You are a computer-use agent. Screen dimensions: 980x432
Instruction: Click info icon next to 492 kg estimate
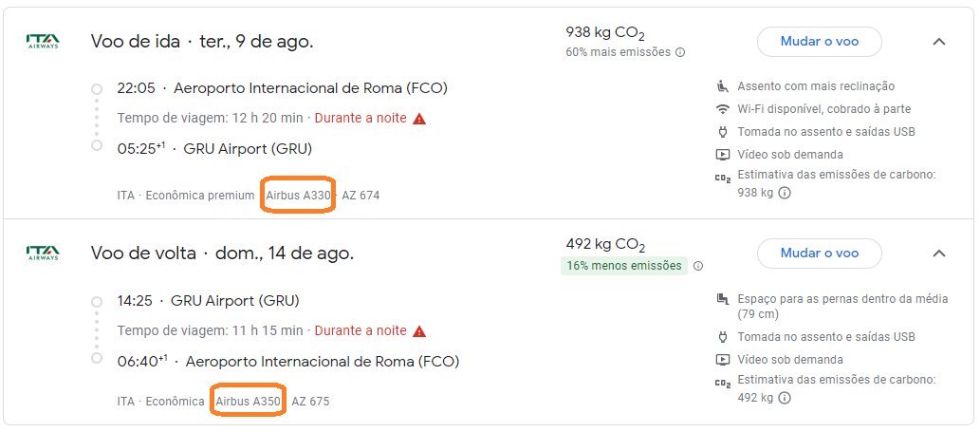785,398
